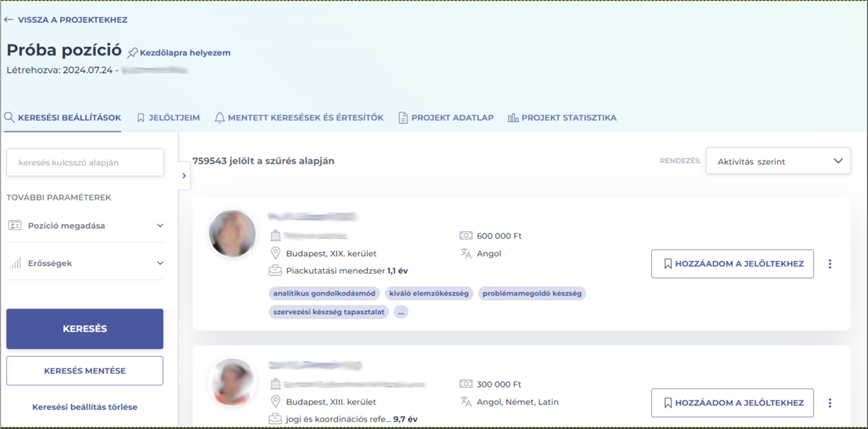Open three-dot menu for first candidate

click(x=830, y=264)
